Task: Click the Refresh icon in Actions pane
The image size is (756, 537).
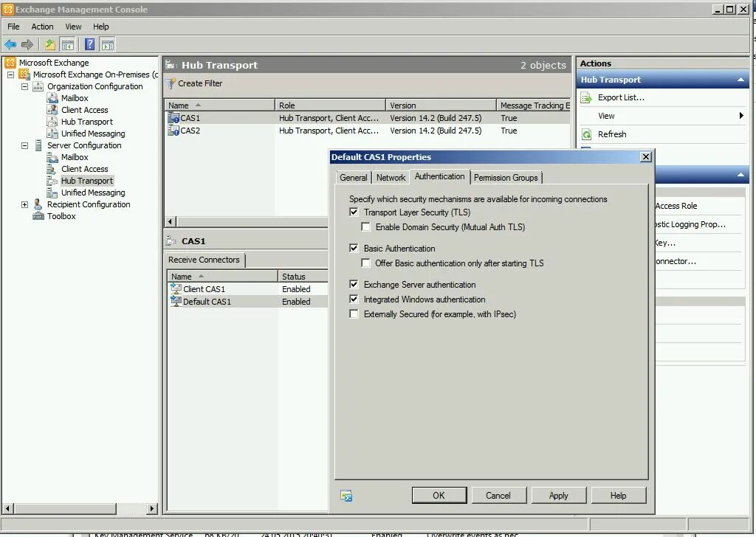Action: pyautogui.click(x=586, y=134)
